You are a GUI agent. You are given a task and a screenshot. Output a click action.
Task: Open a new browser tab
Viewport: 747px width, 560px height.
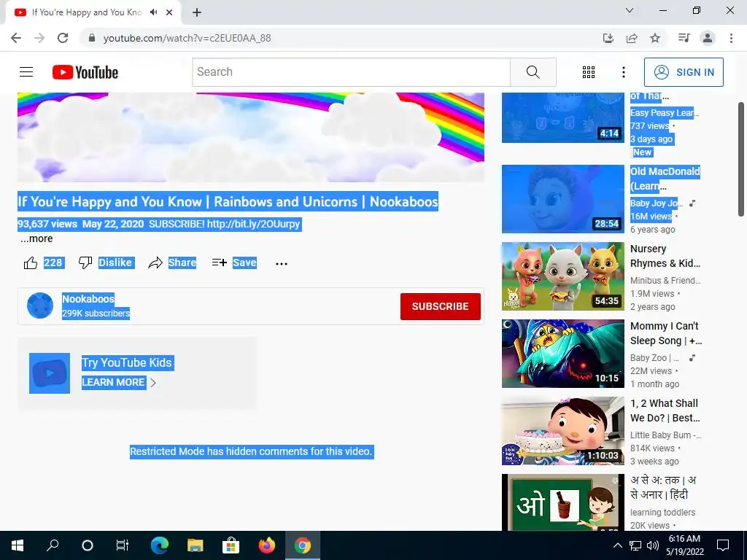point(197,13)
